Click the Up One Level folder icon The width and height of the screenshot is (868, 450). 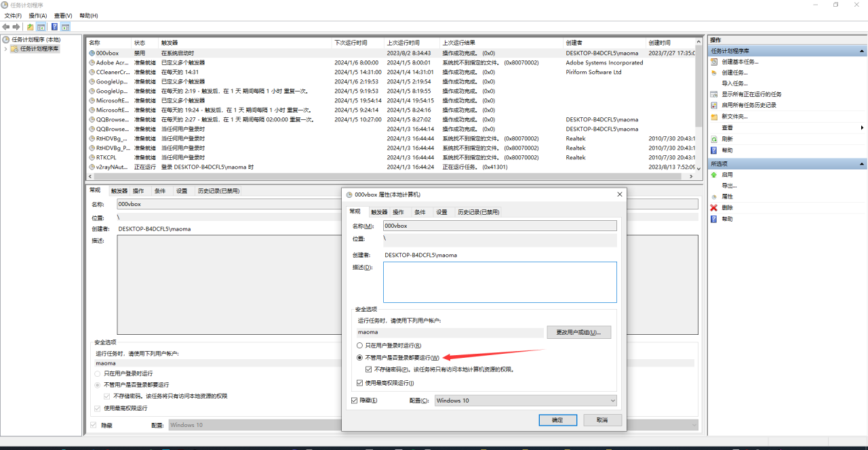coord(31,27)
